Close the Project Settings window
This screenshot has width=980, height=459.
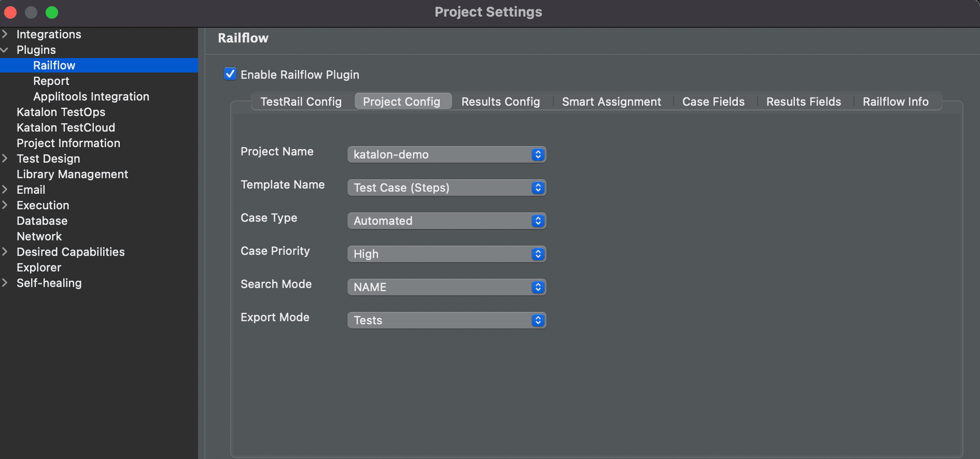point(10,12)
